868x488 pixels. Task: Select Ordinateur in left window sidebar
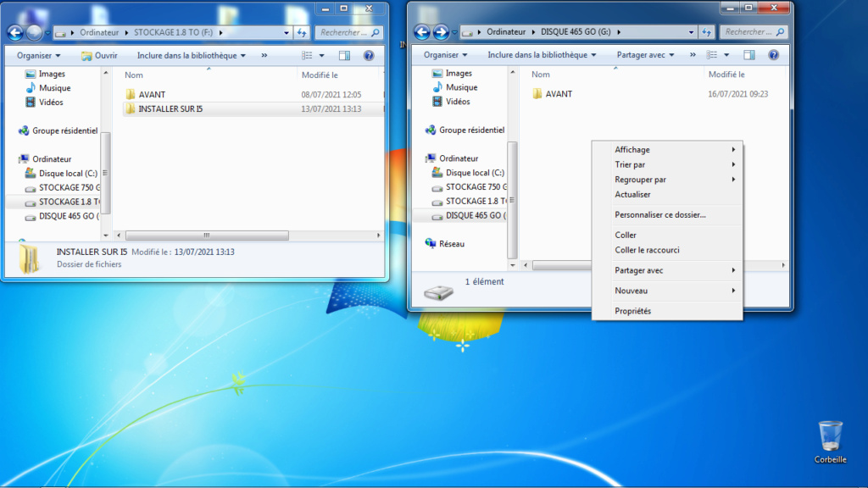pos(46,158)
